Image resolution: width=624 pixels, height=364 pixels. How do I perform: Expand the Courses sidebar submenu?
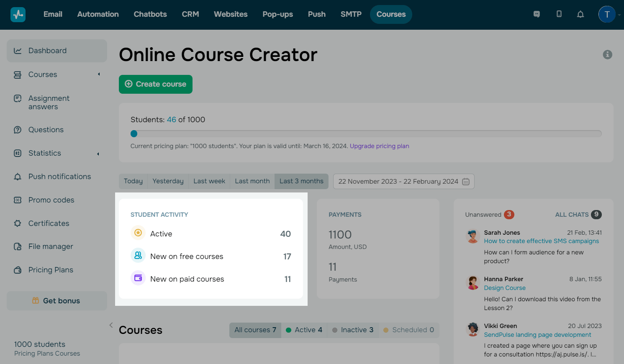[x=99, y=74]
